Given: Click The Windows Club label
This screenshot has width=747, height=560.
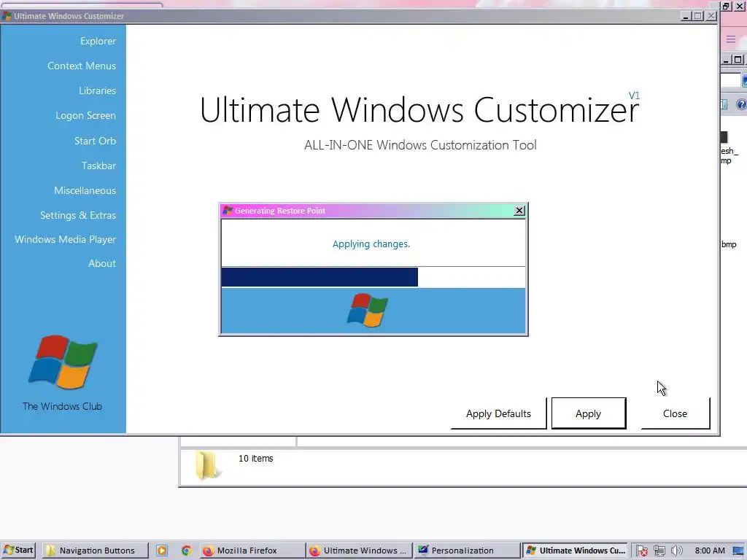Looking at the screenshot, I should pos(63,406).
